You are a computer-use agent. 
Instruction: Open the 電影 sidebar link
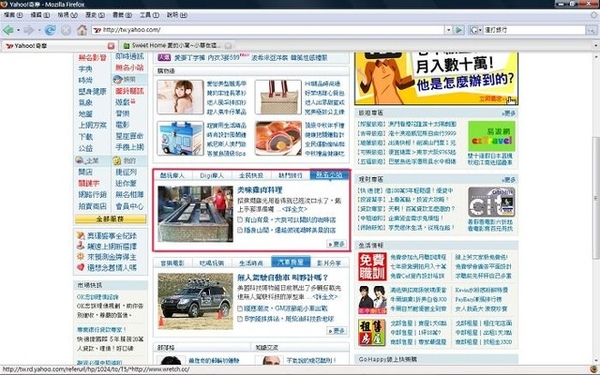(122, 125)
